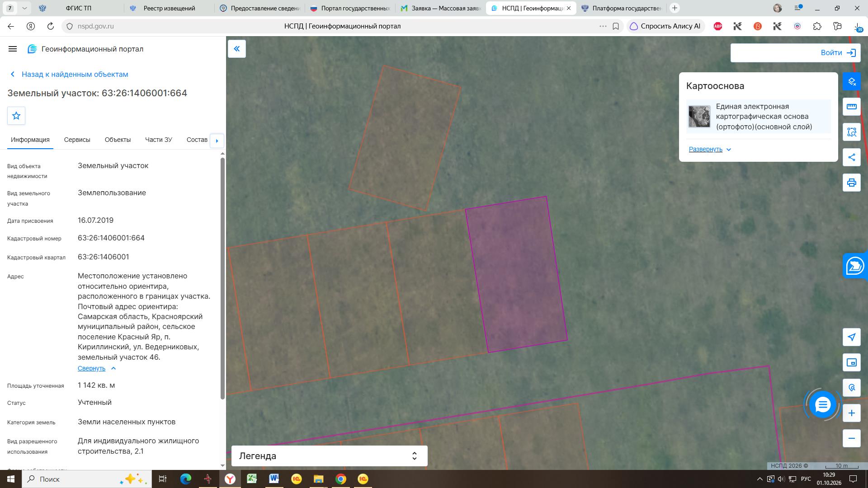Screen dimensions: 868x488
Task: Select the ruler measurement tool
Action: (x=852, y=107)
